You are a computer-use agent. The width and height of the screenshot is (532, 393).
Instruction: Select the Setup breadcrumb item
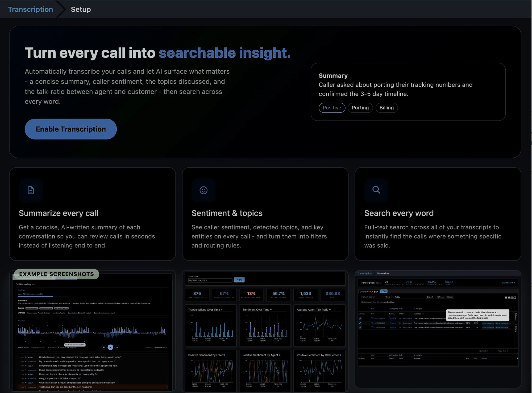pyautogui.click(x=81, y=9)
